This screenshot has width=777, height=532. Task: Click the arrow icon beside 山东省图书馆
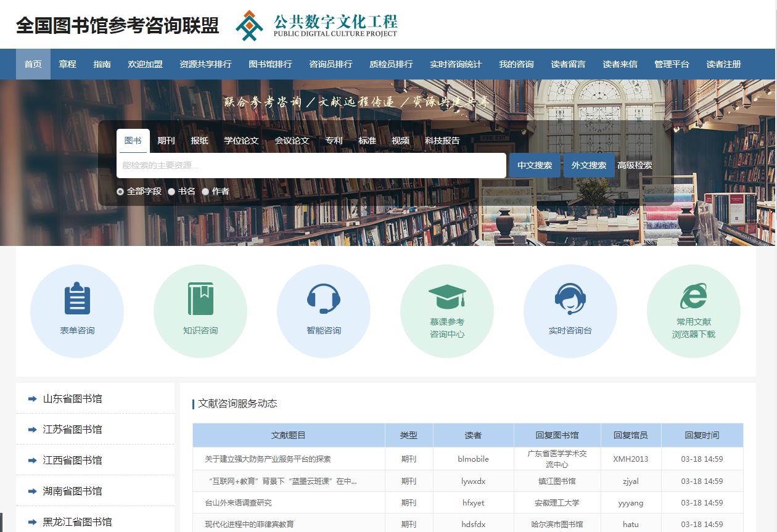click(x=32, y=398)
